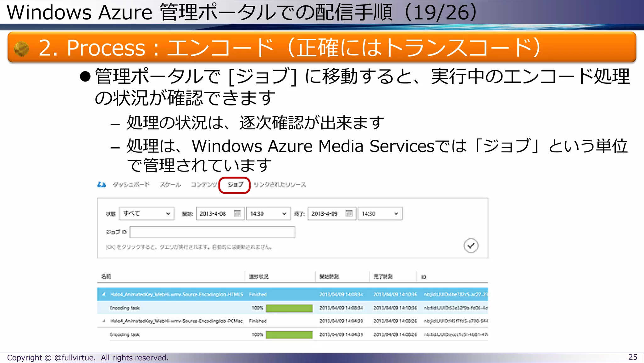Click 100% on the HTML5 encoding task
Viewport: 644px width, 363px height.
[x=257, y=308]
